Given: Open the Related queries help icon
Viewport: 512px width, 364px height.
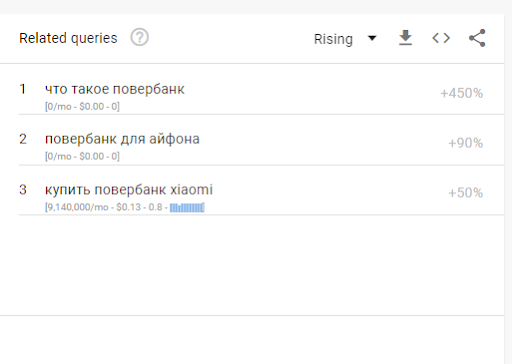Looking at the screenshot, I should point(139,37).
